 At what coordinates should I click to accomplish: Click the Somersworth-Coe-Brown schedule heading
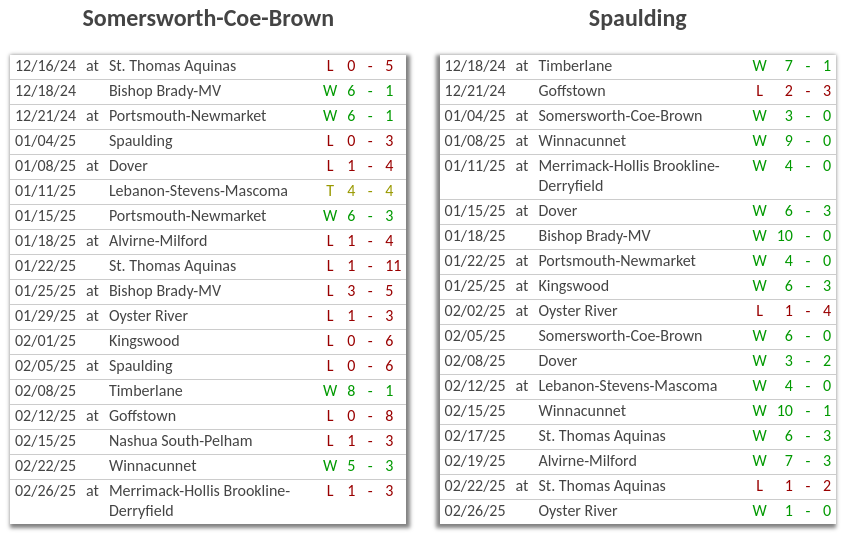point(208,19)
